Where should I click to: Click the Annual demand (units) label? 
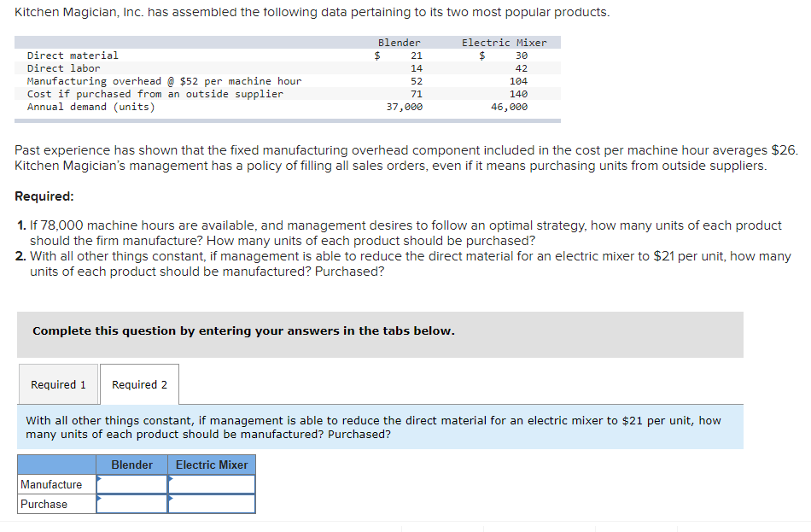[x=91, y=107]
